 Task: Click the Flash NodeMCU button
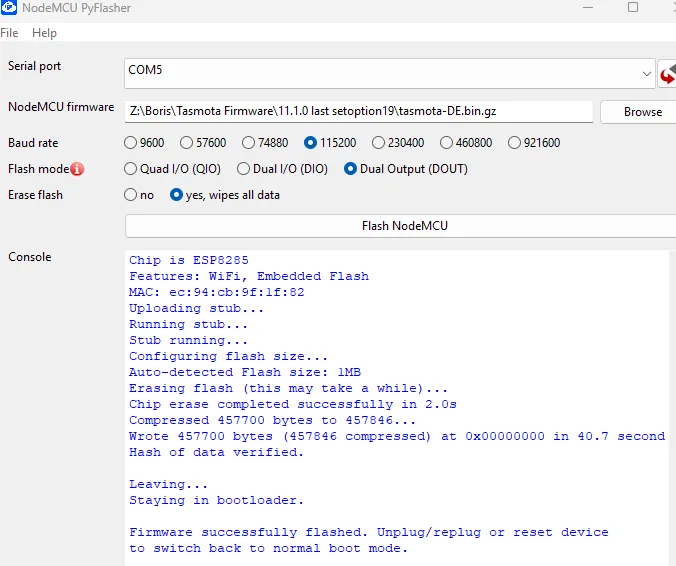click(401, 226)
